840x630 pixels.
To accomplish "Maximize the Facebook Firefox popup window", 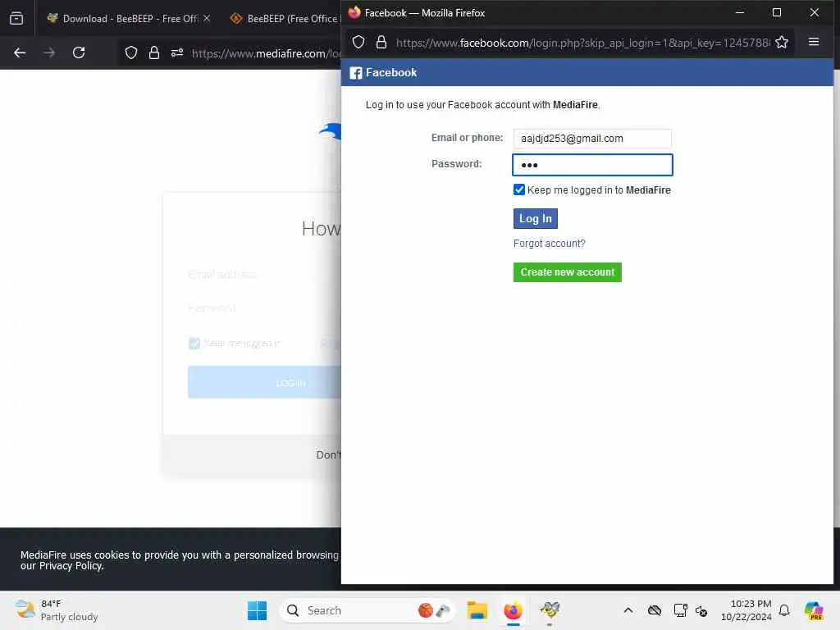I will (777, 12).
